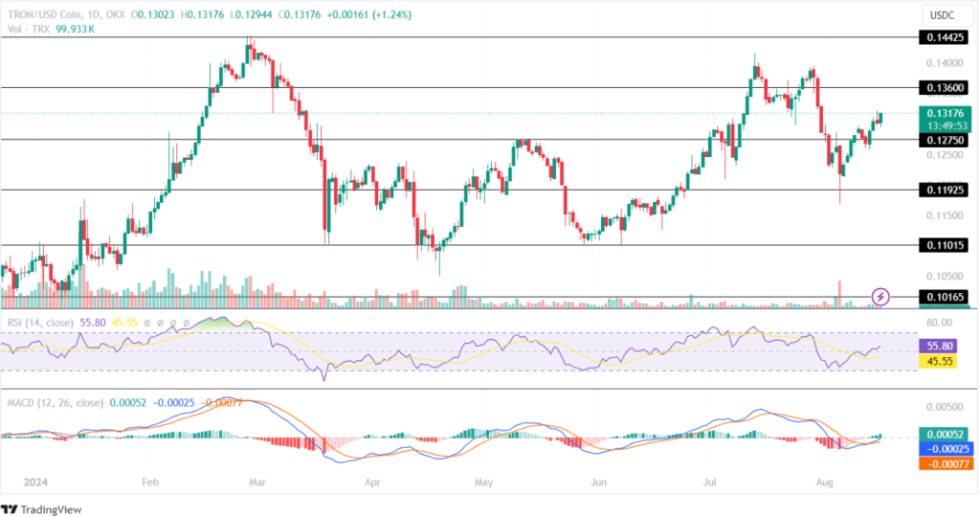The width and height of the screenshot is (980, 517).
Task: Click the volume value 99.933K in the legend
Action: tap(75, 29)
